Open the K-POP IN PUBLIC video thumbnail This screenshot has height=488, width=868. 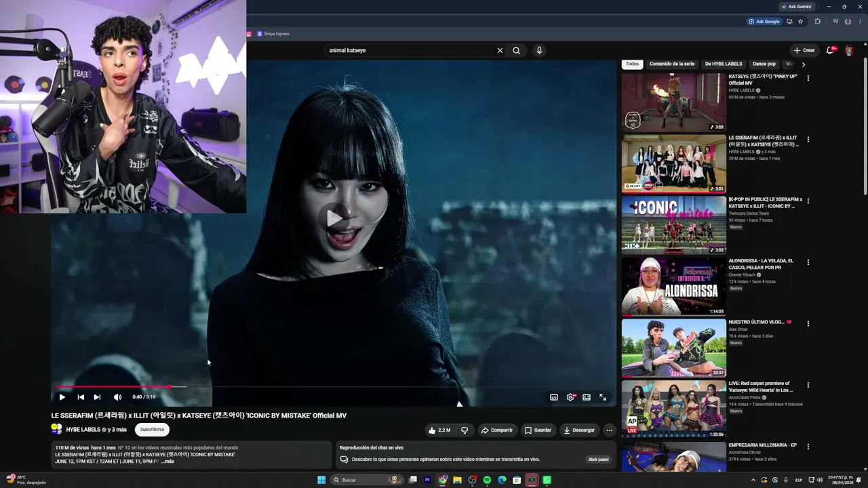(673, 225)
